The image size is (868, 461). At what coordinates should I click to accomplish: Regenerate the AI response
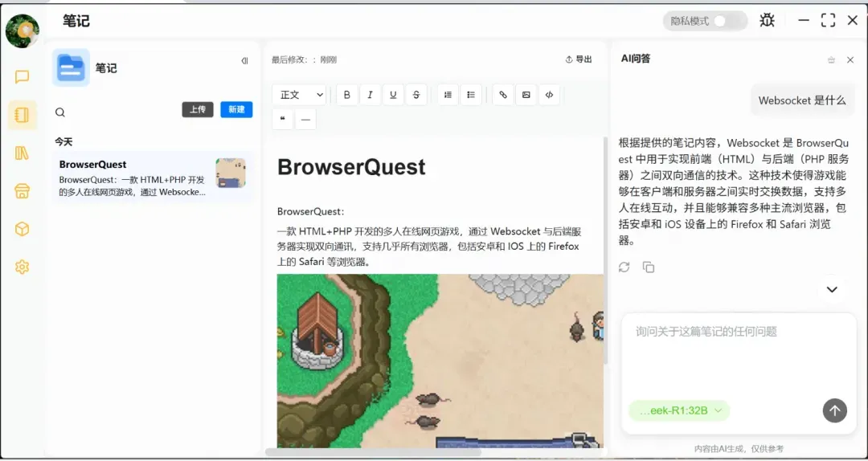coord(624,267)
